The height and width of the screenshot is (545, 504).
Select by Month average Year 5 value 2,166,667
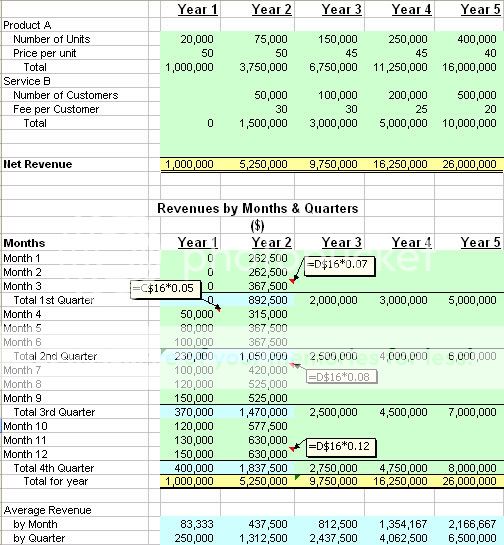click(x=472, y=524)
